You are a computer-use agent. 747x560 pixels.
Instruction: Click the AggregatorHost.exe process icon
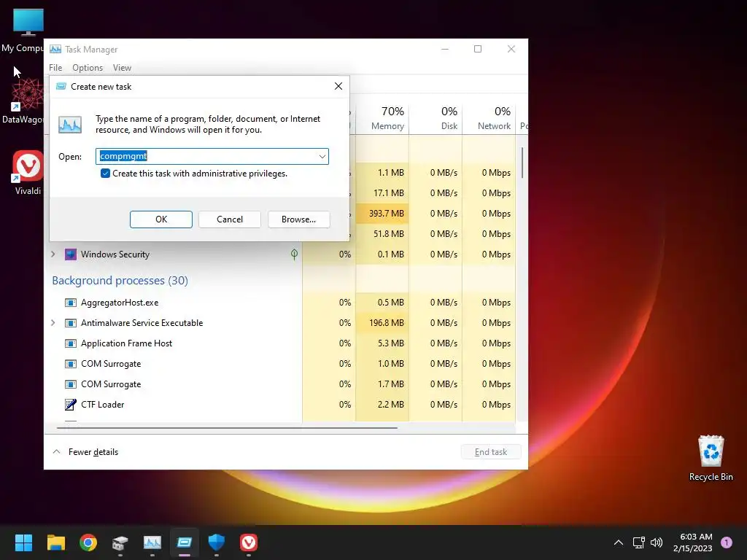pyautogui.click(x=71, y=303)
